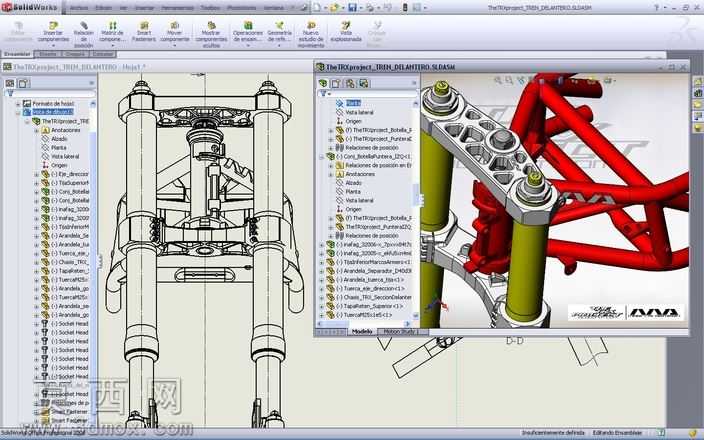Open Matriz de componentes dropdown arrow

[x=112, y=45]
